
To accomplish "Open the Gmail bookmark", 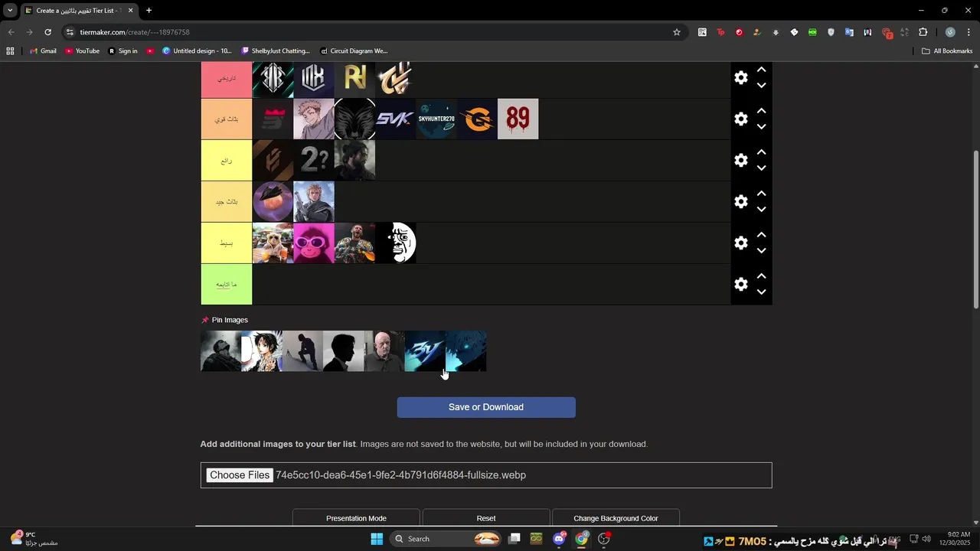I will [43, 51].
